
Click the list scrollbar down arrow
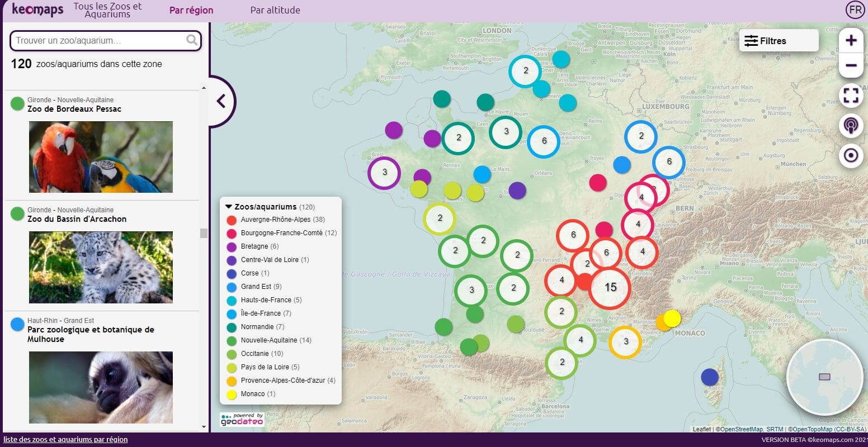tap(204, 427)
